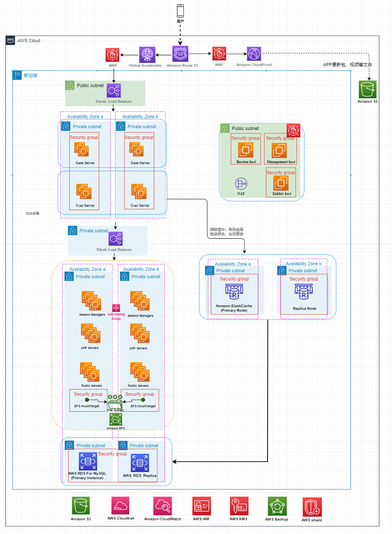Image resolution: width=392 pixels, height=534 pixels.
Task: Click the AWS IAM icon
Action: [x=201, y=505]
